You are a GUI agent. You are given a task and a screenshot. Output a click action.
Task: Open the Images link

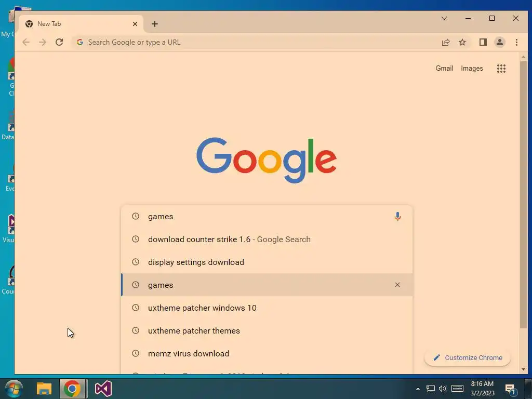472,68
